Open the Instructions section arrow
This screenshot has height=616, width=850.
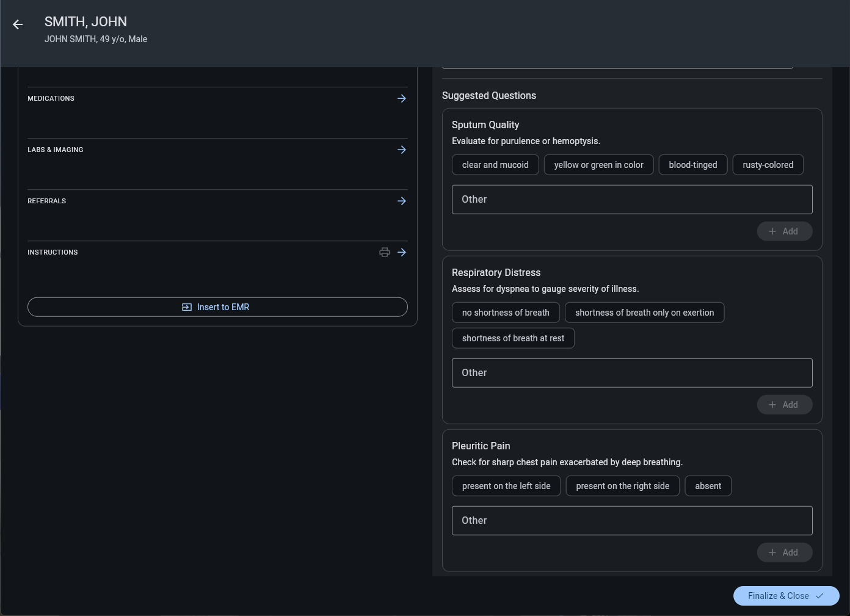[402, 252]
